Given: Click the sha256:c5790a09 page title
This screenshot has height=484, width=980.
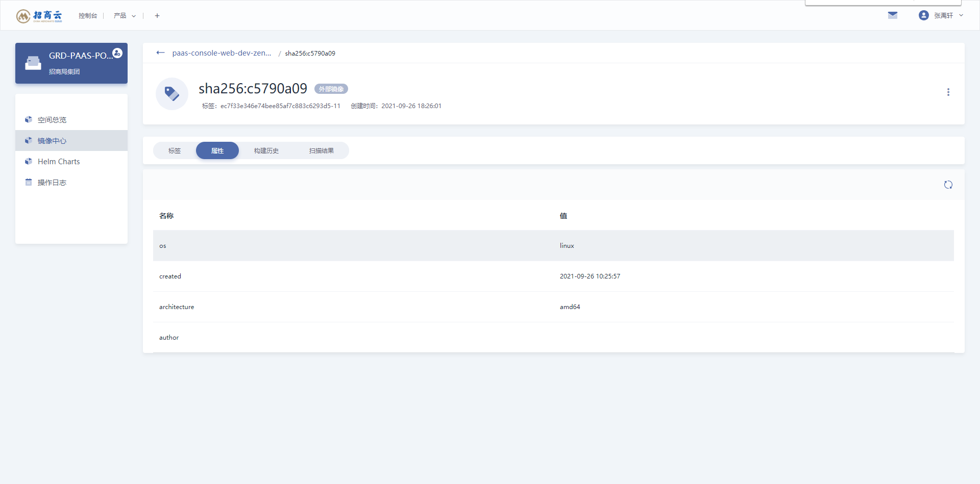Looking at the screenshot, I should click(x=253, y=89).
